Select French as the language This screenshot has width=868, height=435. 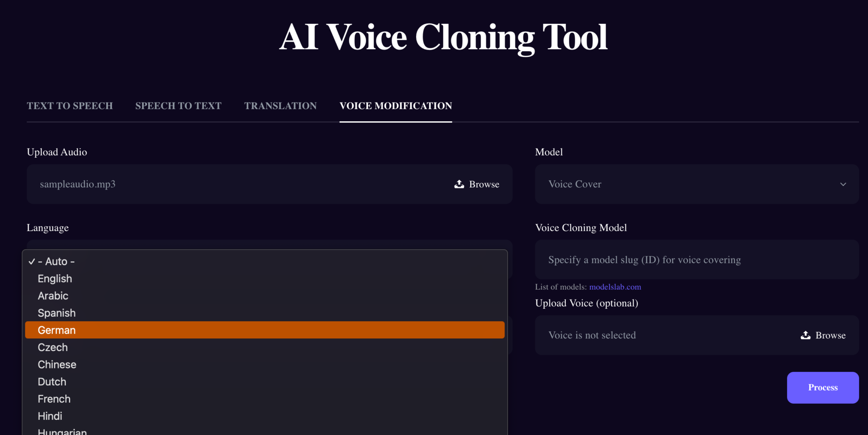(x=54, y=399)
